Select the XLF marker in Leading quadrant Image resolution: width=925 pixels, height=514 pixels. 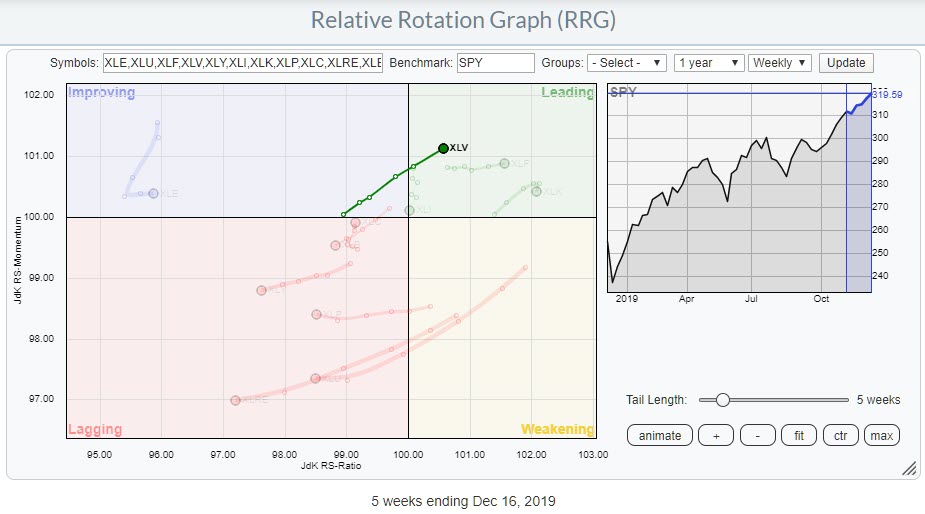(504, 163)
